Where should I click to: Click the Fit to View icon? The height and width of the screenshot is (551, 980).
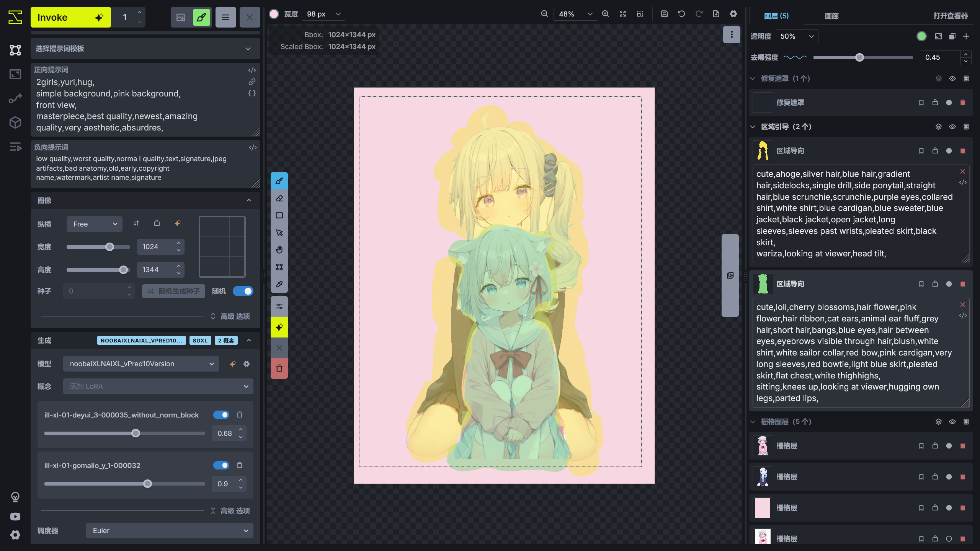click(623, 13)
